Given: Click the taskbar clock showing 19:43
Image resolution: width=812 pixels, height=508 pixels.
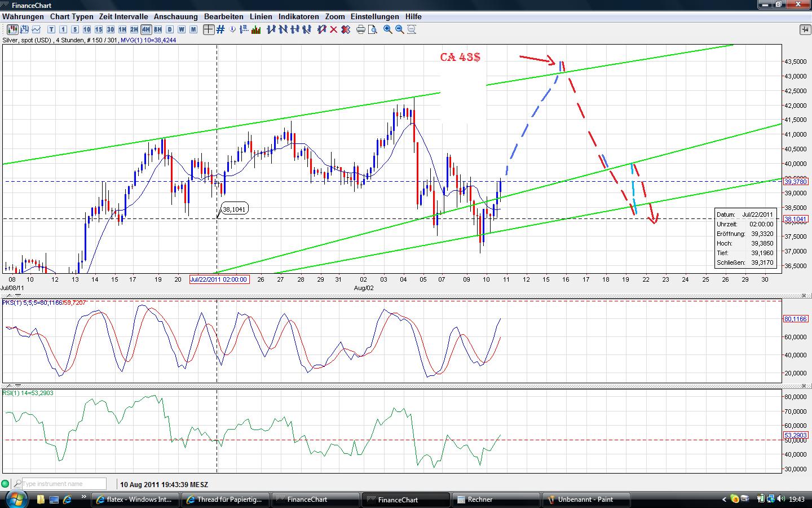Looking at the screenshot, I should pyautogui.click(x=797, y=500).
